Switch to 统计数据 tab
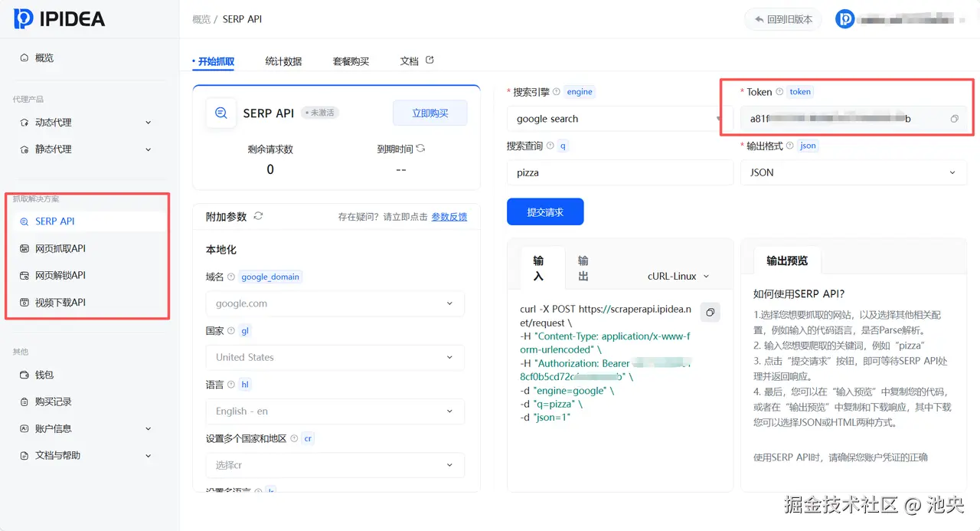This screenshot has width=980, height=531. pyautogui.click(x=283, y=61)
